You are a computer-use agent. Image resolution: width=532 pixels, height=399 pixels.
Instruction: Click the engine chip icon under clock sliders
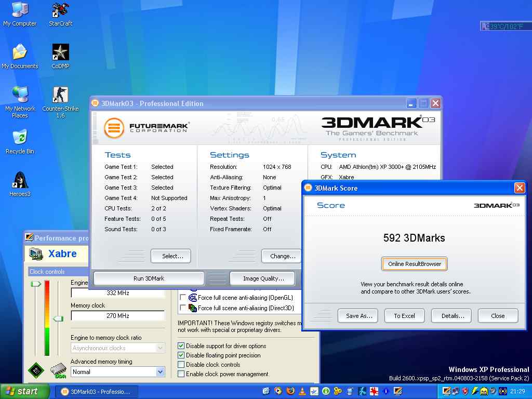(x=36, y=370)
